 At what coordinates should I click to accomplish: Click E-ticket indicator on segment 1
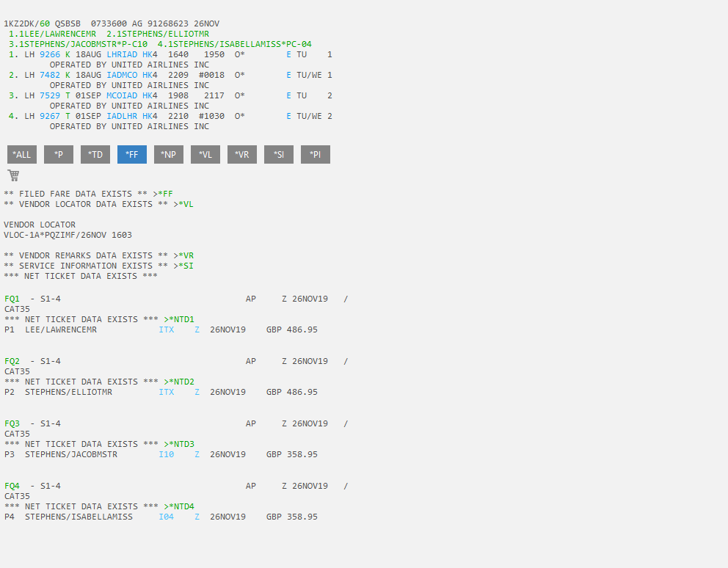(289, 54)
